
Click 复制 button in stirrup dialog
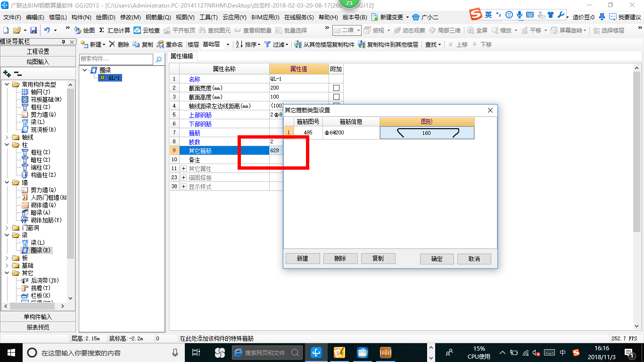(x=378, y=259)
